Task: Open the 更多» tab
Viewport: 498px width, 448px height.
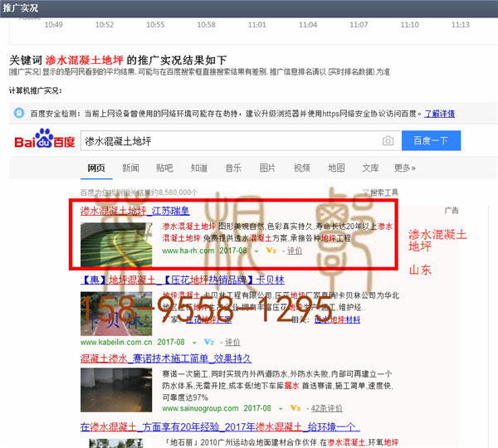Action: [405, 168]
